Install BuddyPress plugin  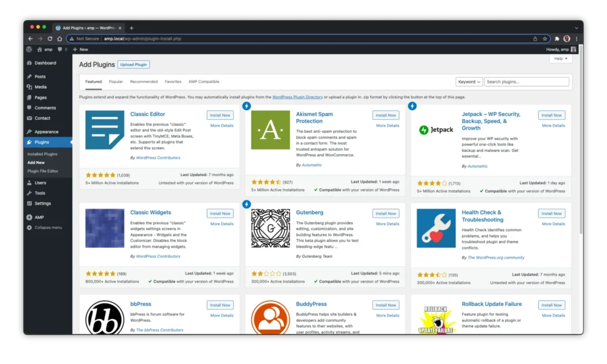click(385, 305)
